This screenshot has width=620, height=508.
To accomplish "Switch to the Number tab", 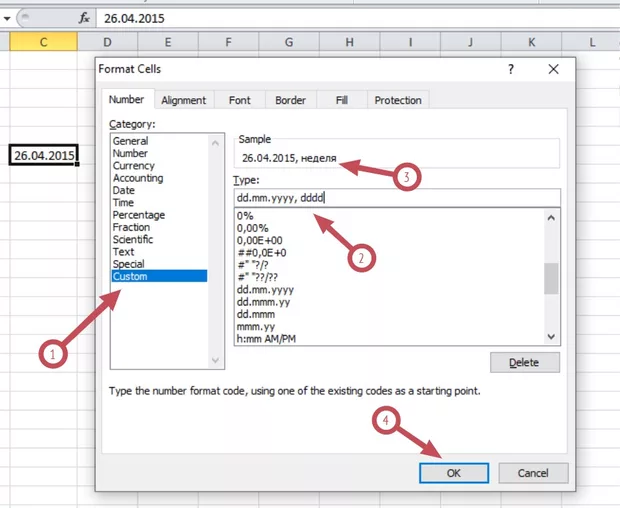I will coord(127,99).
